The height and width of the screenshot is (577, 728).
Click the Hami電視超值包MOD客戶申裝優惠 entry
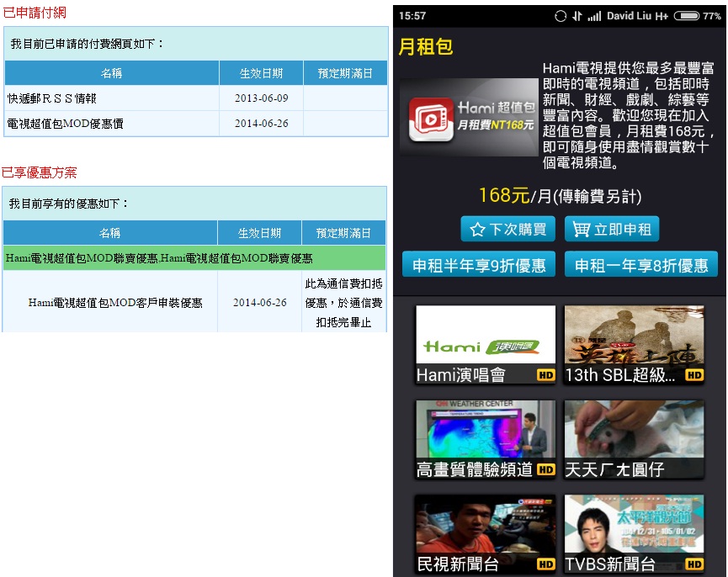click(115, 303)
